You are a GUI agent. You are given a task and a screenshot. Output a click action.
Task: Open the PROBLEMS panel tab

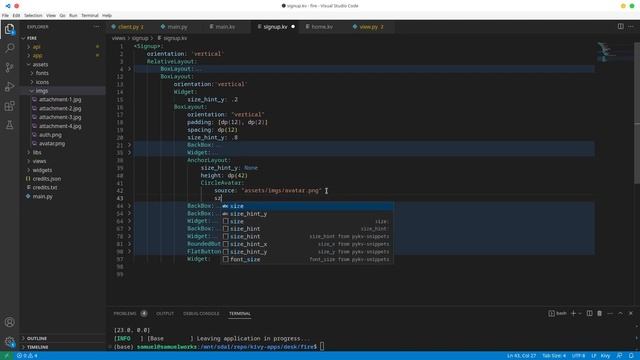pos(125,313)
